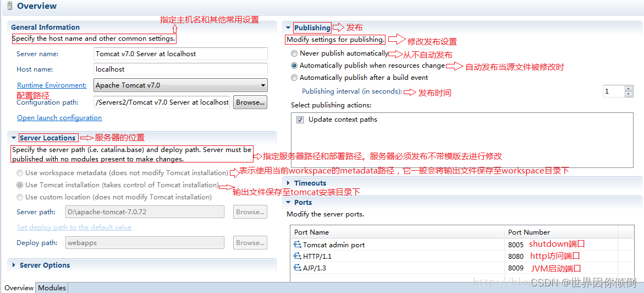
Task: Click the Tomcat admin port row icon
Action: [x=298, y=245]
